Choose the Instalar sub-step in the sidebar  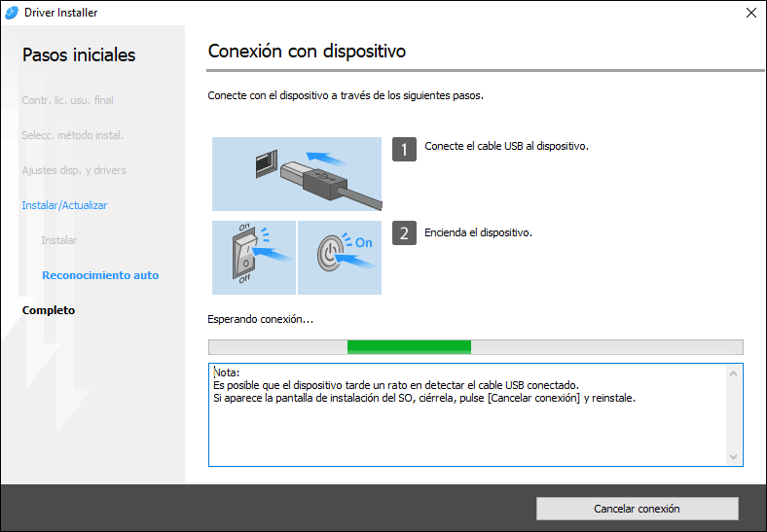click(x=58, y=240)
